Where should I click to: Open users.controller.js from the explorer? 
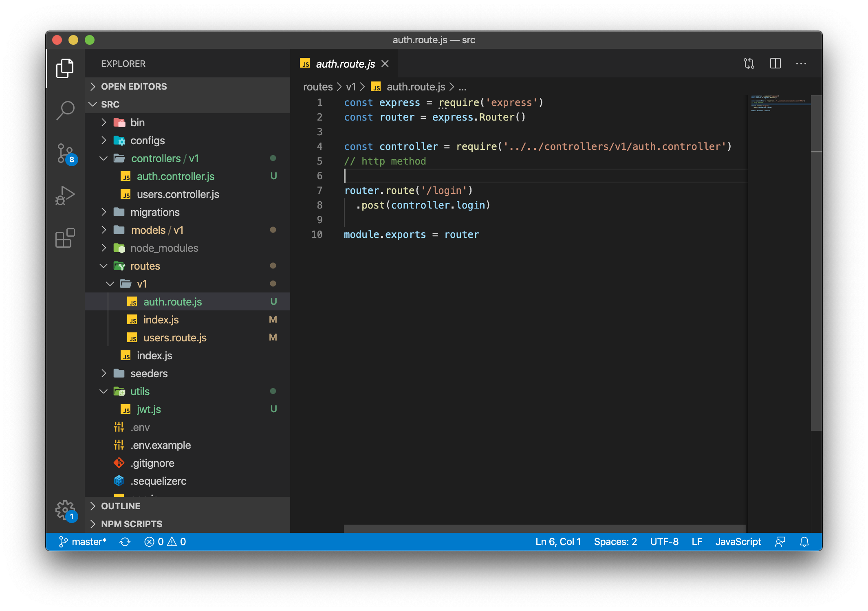click(178, 194)
